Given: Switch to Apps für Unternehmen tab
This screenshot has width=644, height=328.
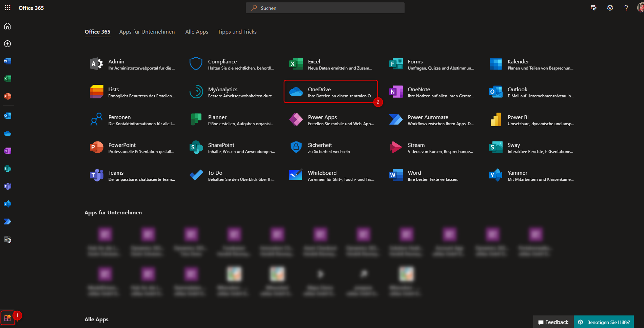Looking at the screenshot, I should (147, 32).
